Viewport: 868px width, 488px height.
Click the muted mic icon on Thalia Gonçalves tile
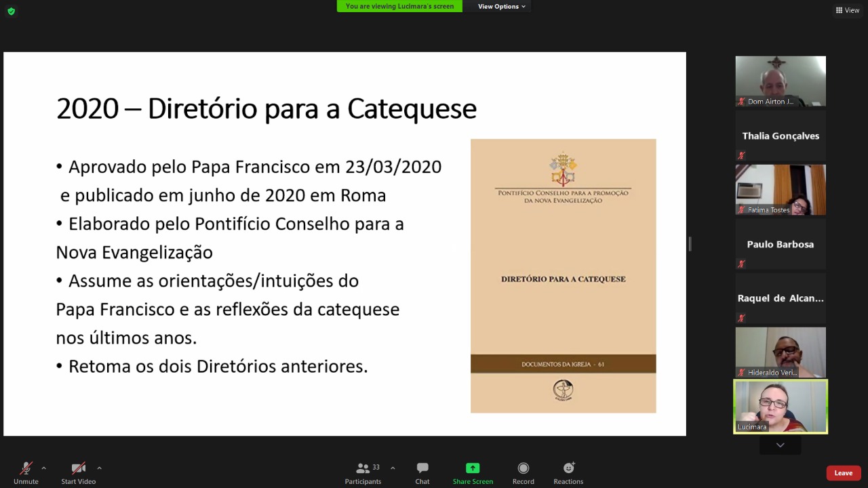[741, 155]
